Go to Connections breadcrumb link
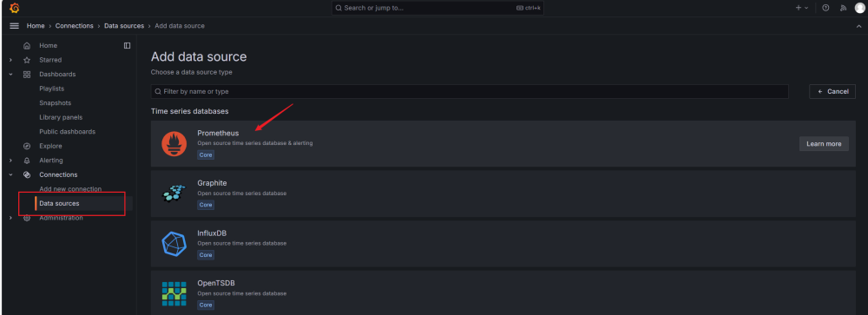This screenshot has height=315, width=868. click(74, 26)
